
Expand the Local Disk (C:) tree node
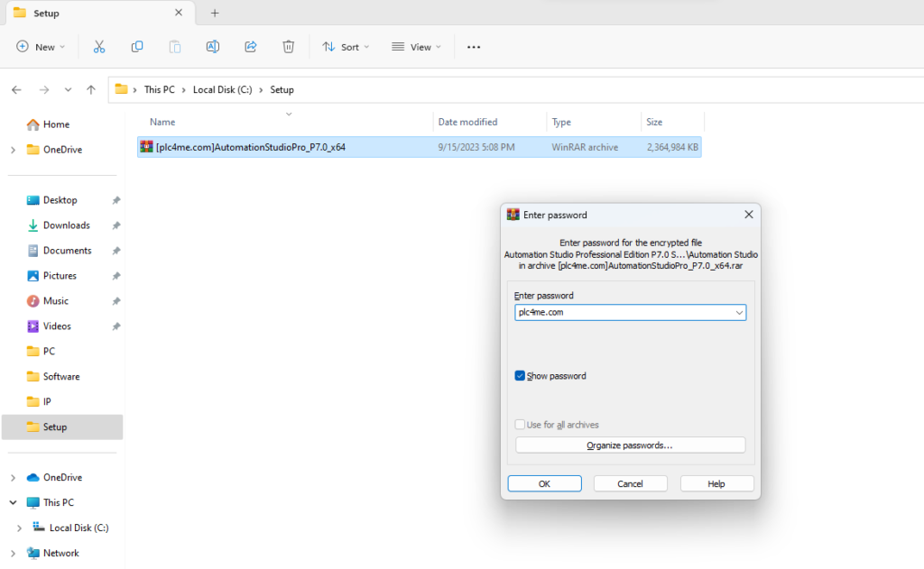pyautogui.click(x=20, y=528)
